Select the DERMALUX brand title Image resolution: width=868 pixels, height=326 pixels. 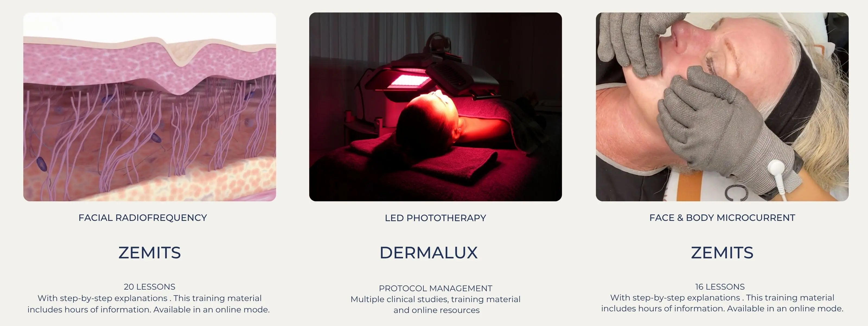[x=429, y=253]
